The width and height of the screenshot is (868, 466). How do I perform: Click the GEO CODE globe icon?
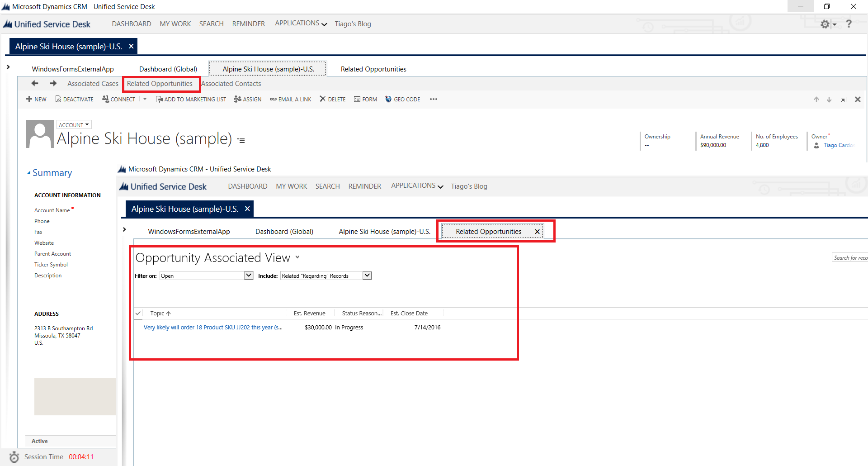[x=388, y=99]
